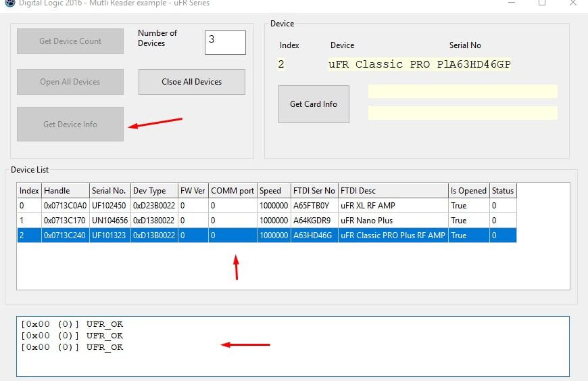Click the FTDI Desc column header
The width and height of the screenshot is (588, 381).
tap(393, 191)
